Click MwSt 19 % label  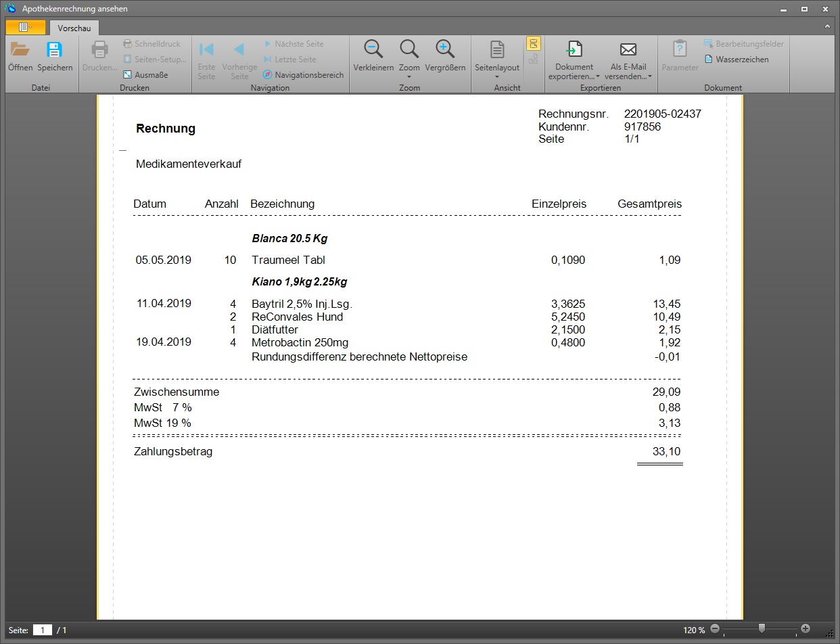pyautogui.click(x=162, y=423)
